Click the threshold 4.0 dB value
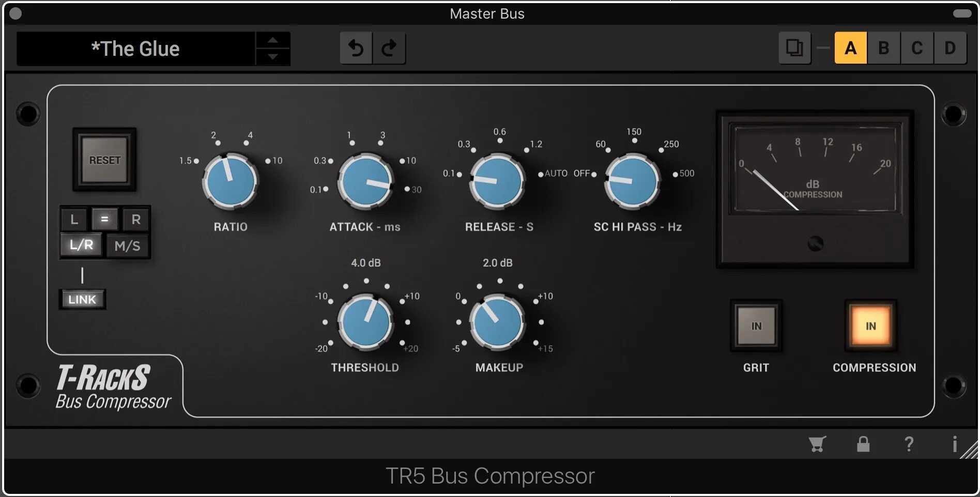 366,262
